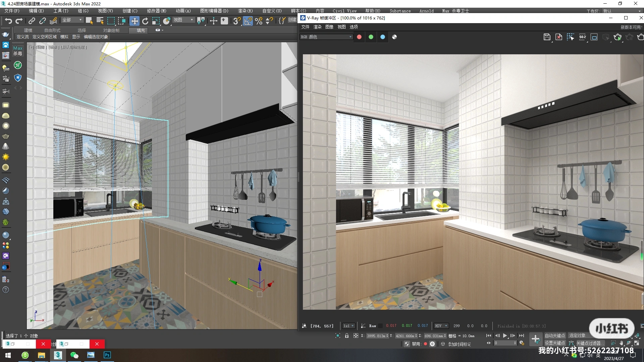Toggle the selection lock icon
The image size is (644, 362).
[347, 336]
